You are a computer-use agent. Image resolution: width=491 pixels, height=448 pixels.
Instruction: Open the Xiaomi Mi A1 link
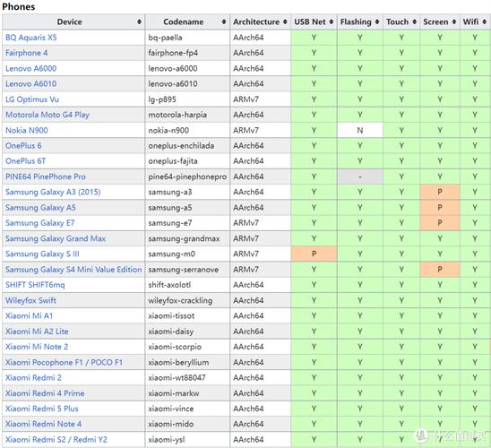(29, 316)
